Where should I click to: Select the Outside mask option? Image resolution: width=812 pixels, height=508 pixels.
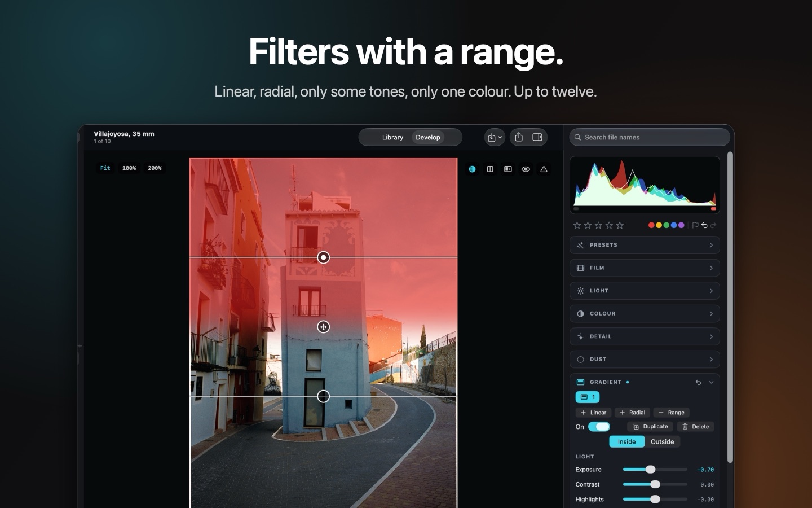[662, 442]
